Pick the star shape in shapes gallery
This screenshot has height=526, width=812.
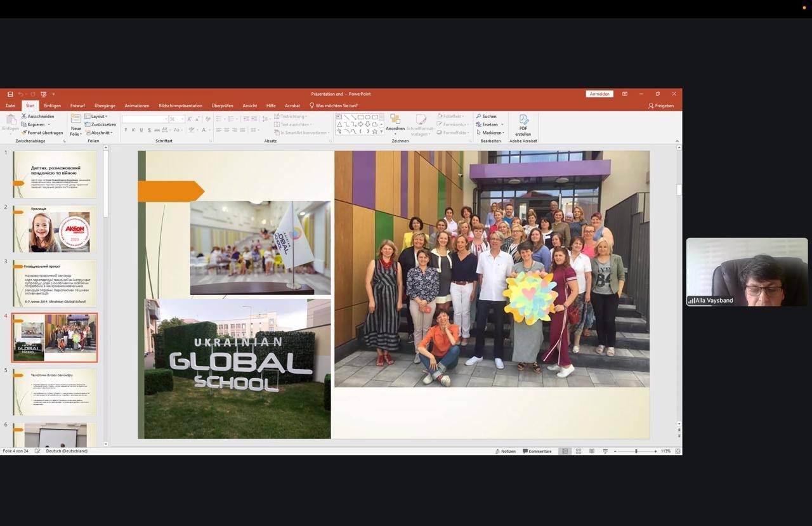375,131
